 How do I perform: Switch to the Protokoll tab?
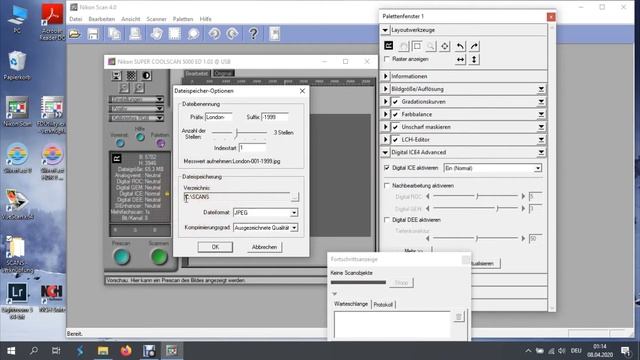[383, 304]
